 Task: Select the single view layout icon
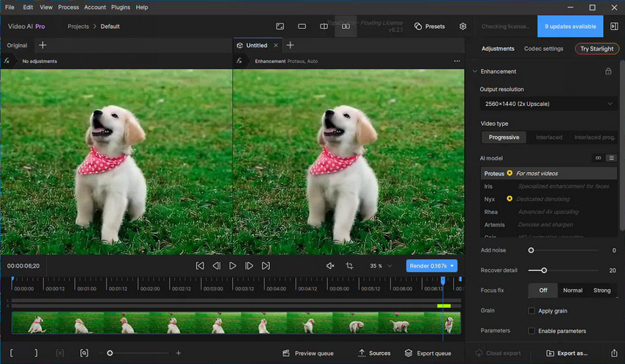pos(280,26)
